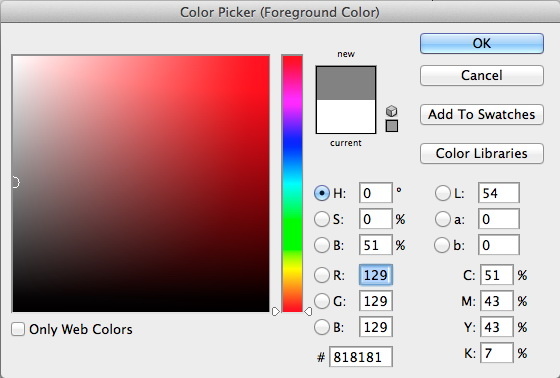Open Color Libraries

tap(482, 154)
